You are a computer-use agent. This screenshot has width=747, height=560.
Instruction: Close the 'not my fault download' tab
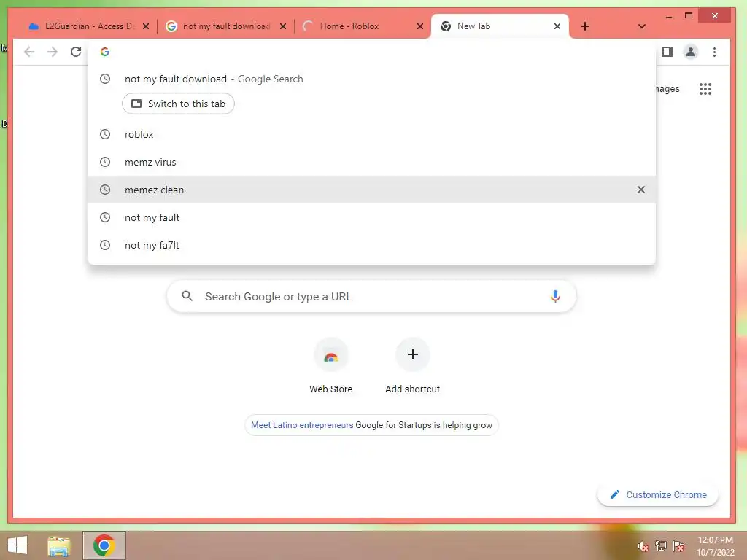coord(283,26)
